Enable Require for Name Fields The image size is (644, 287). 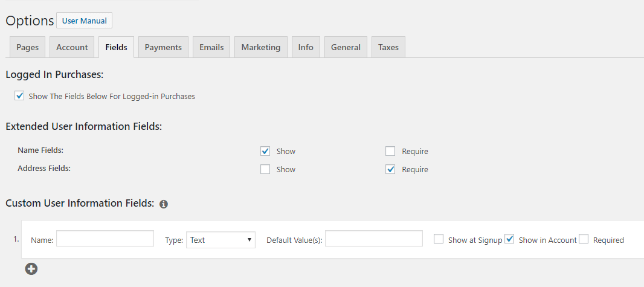pyautogui.click(x=390, y=151)
